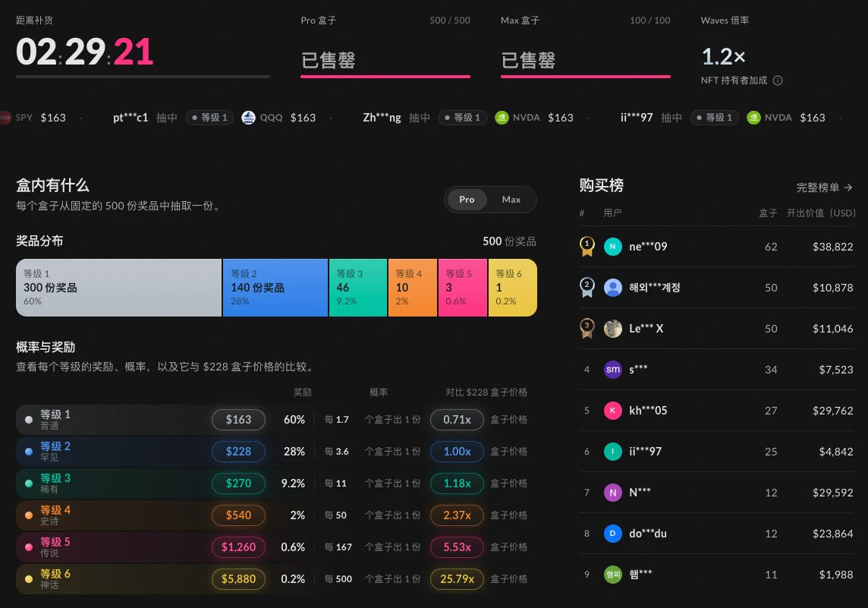Click the 等级 1 badge after Zh***ng
This screenshot has height=608, width=868.
click(462, 118)
